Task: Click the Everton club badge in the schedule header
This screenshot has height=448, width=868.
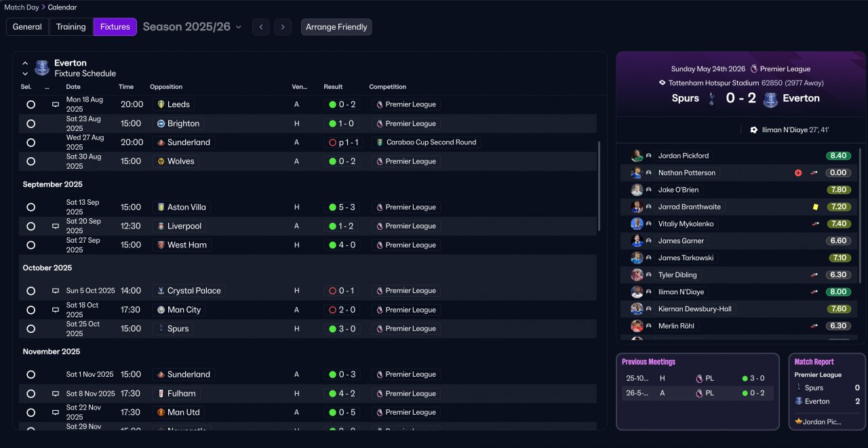Action: pyautogui.click(x=42, y=68)
